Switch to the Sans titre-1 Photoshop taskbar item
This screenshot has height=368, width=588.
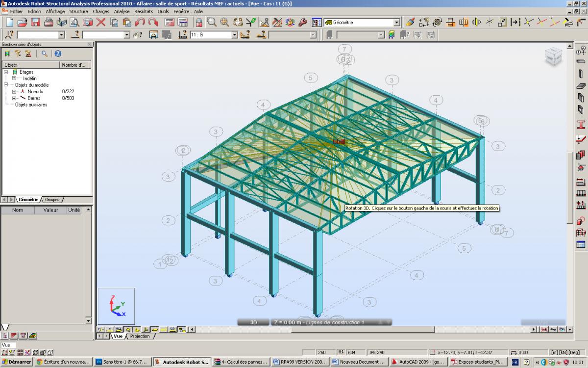[122, 362]
